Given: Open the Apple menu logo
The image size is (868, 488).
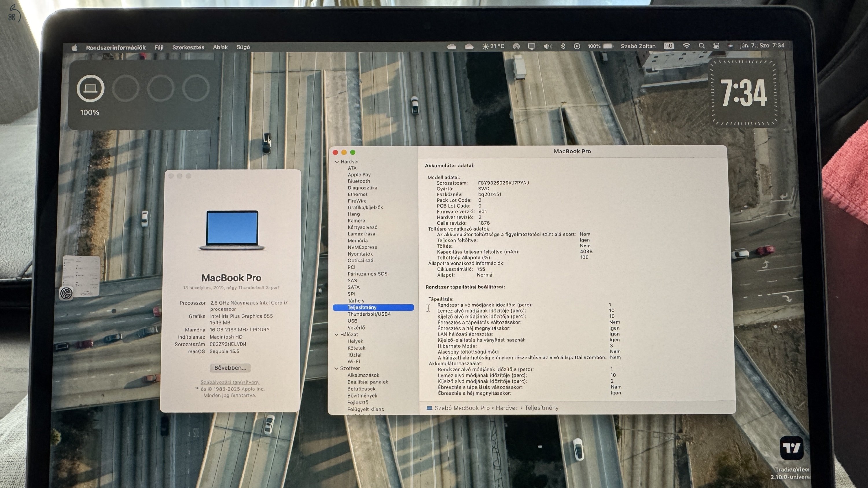Looking at the screenshot, I should [x=74, y=47].
